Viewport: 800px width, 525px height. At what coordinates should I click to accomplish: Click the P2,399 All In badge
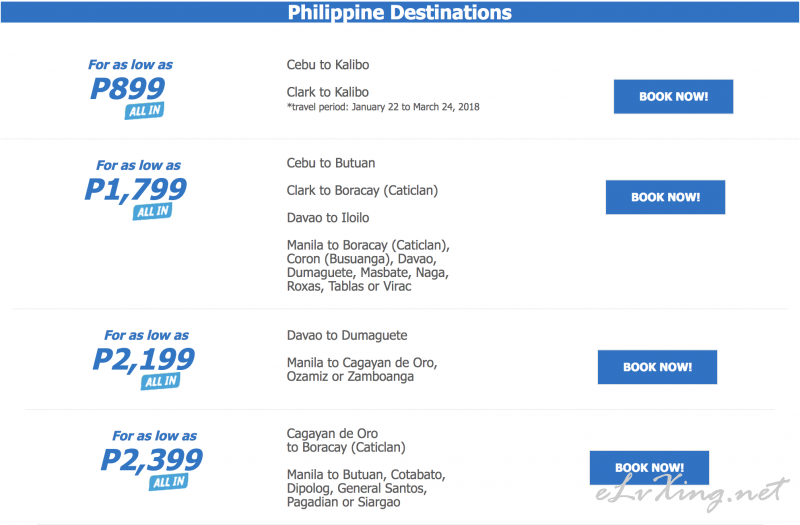click(169, 482)
